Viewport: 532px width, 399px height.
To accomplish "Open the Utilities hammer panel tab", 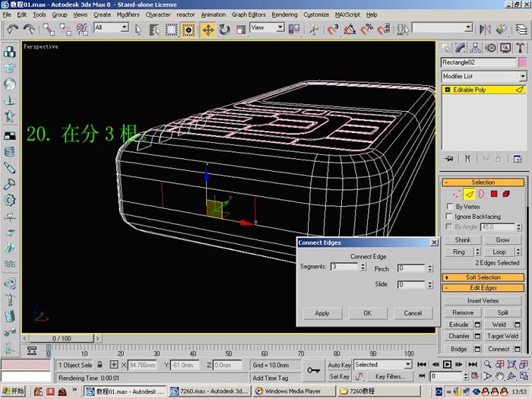I will click(521, 48).
